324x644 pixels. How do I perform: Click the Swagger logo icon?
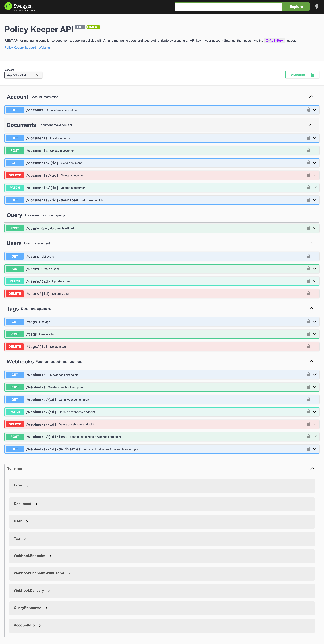click(x=8, y=6)
